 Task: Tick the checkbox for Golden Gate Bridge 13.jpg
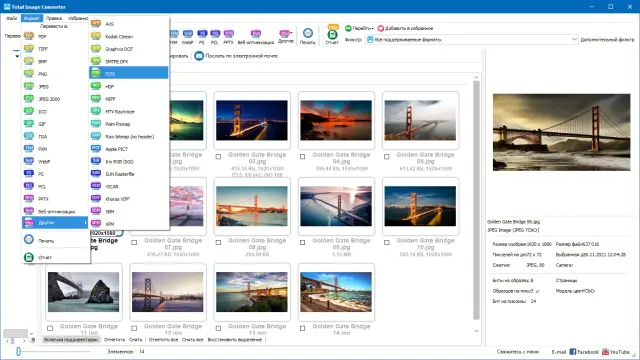(x=218, y=328)
